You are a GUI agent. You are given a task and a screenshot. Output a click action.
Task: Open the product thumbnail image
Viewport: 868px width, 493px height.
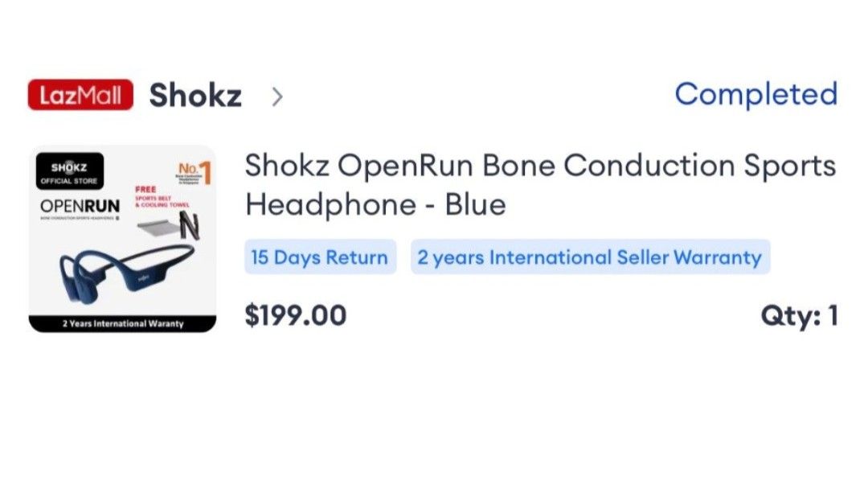(122, 237)
